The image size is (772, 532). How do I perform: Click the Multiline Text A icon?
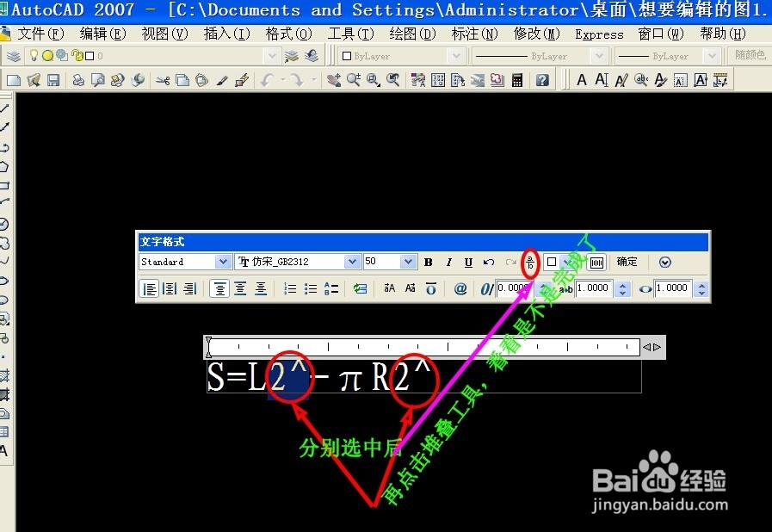click(582, 80)
